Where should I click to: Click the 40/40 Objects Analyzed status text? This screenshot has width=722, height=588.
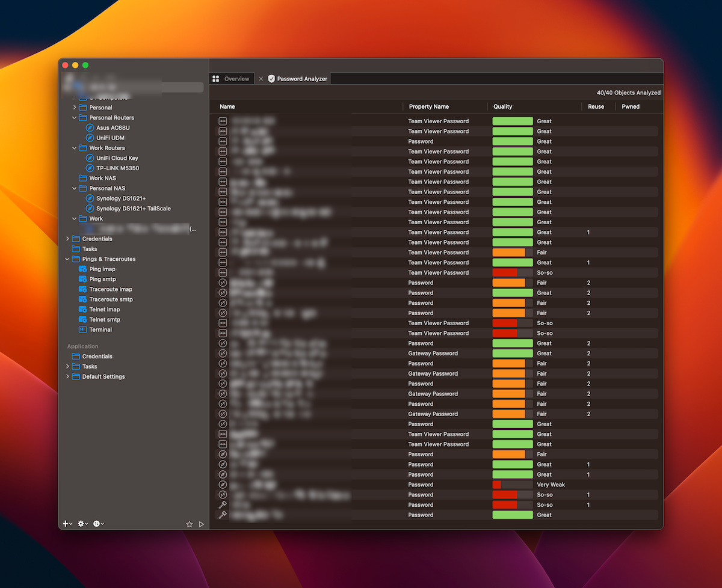629,93
